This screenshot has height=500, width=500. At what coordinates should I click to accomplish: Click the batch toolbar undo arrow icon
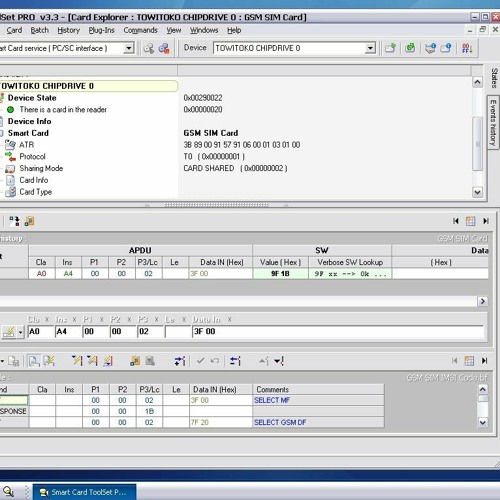coord(215,361)
